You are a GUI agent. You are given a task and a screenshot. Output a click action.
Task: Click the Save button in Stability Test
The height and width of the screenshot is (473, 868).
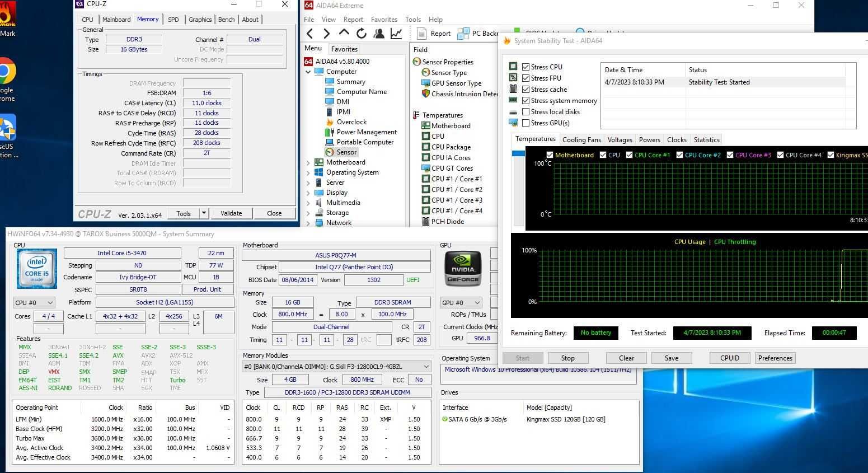pyautogui.click(x=672, y=358)
